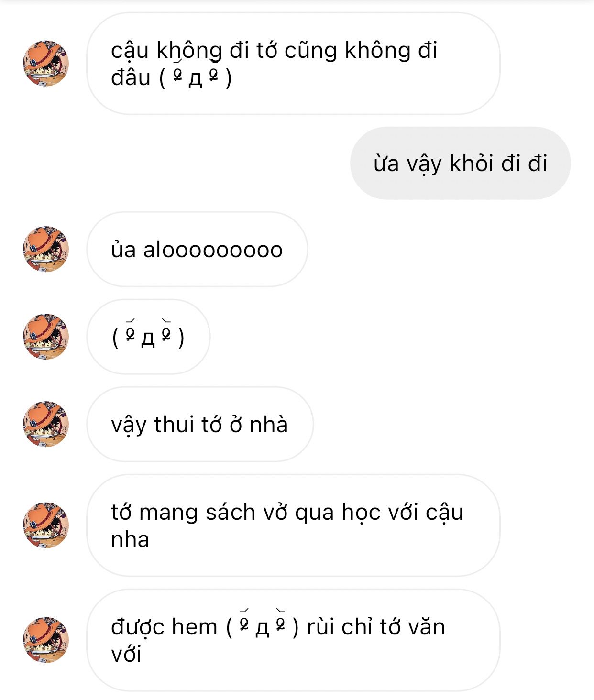
Task: Tap kaomoji face after 'được hem'
Action: click(x=263, y=626)
